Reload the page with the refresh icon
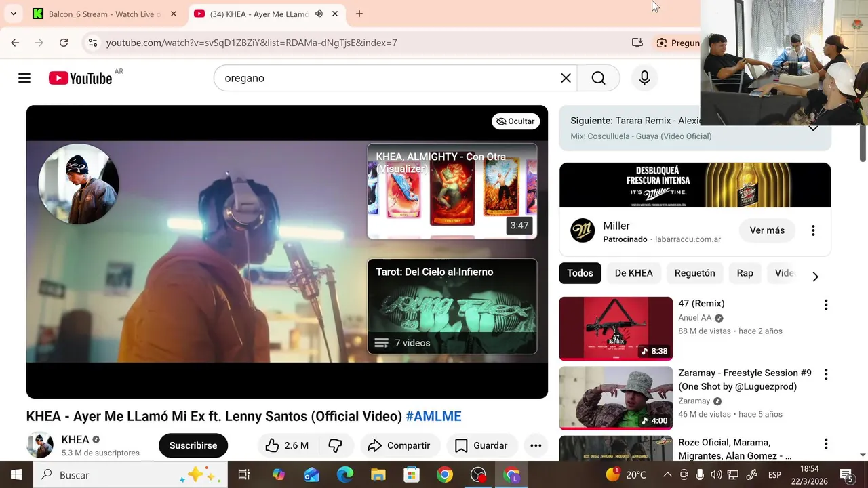Image resolution: width=868 pixels, height=488 pixels. pos(64,43)
